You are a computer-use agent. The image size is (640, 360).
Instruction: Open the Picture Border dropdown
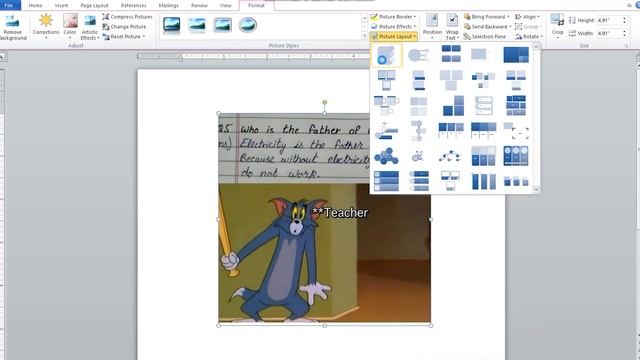coord(393,17)
